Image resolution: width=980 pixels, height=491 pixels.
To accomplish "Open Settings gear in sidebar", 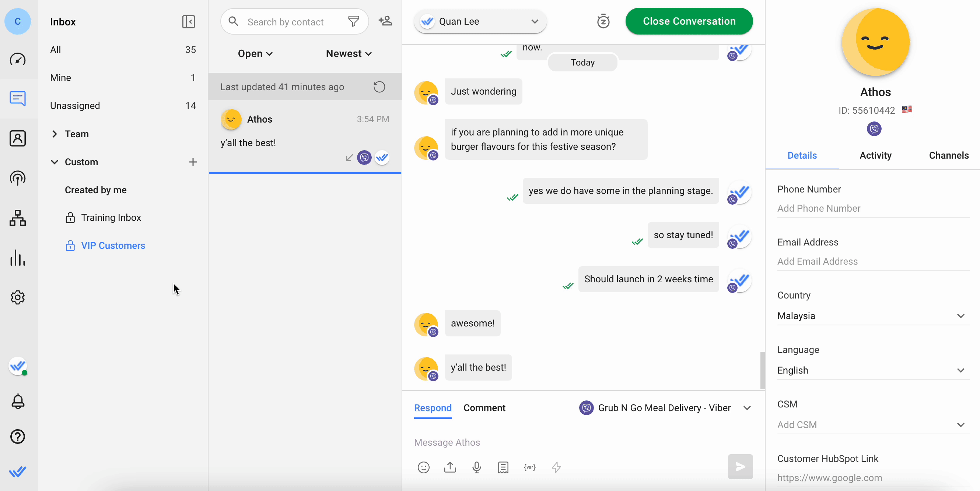I will (x=18, y=297).
